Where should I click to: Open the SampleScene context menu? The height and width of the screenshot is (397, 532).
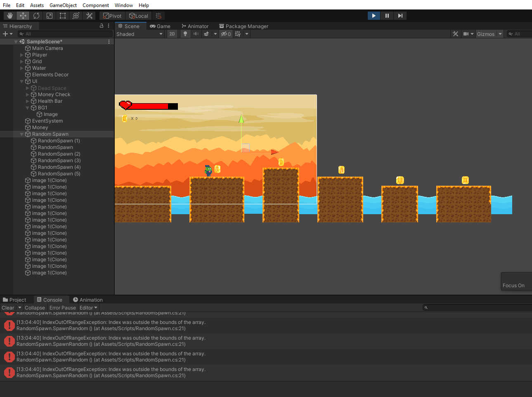[109, 42]
